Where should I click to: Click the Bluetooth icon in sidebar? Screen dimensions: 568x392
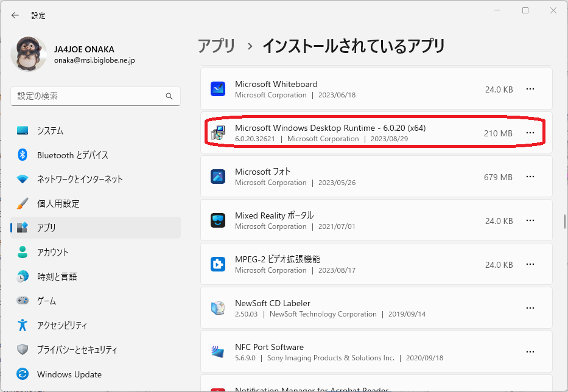pos(23,155)
